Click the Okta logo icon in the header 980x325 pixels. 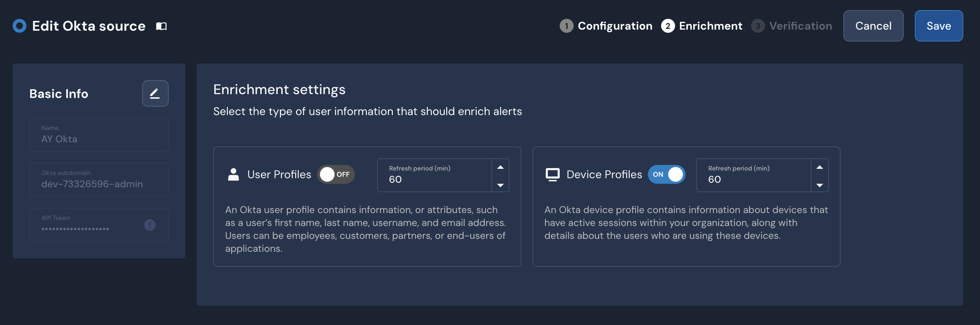19,25
